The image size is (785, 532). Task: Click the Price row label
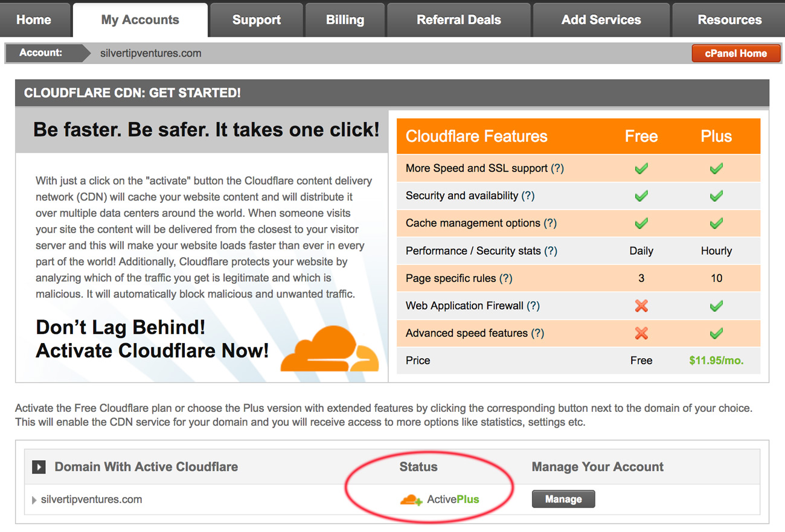[418, 361]
